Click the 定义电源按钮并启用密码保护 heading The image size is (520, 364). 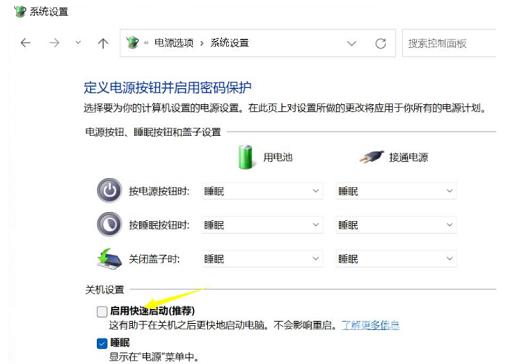coord(167,88)
